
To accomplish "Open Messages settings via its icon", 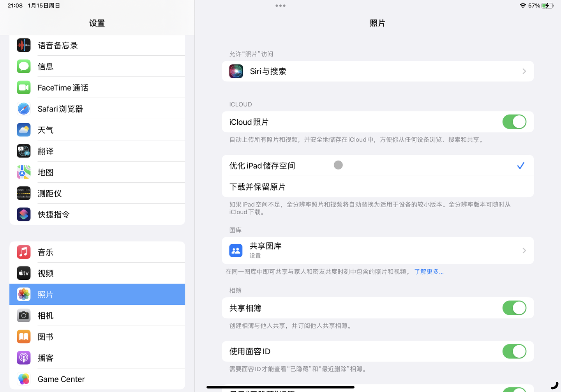I will [x=23, y=66].
